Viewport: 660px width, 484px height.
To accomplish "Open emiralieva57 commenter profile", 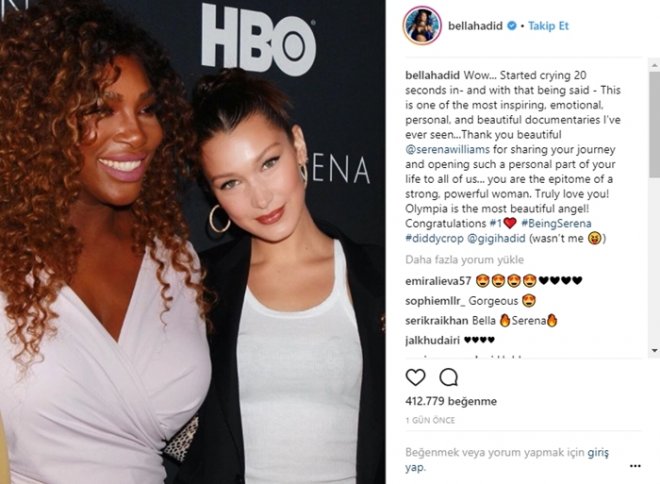I will coord(438,281).
